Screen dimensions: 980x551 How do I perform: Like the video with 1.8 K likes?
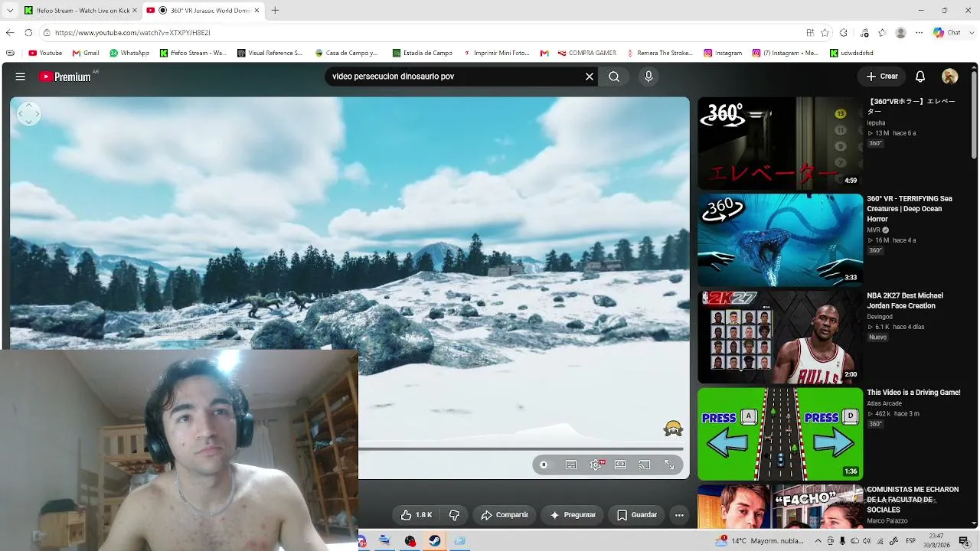(x=416, y=515)
